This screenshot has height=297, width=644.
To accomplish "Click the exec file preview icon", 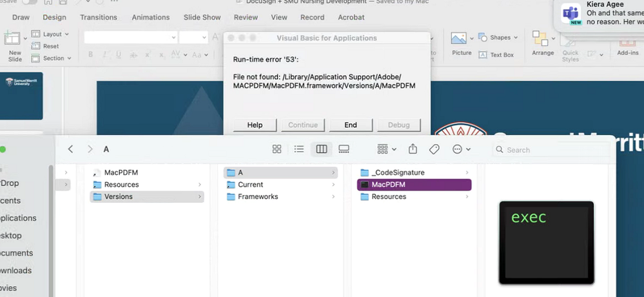I will point(547,243).
